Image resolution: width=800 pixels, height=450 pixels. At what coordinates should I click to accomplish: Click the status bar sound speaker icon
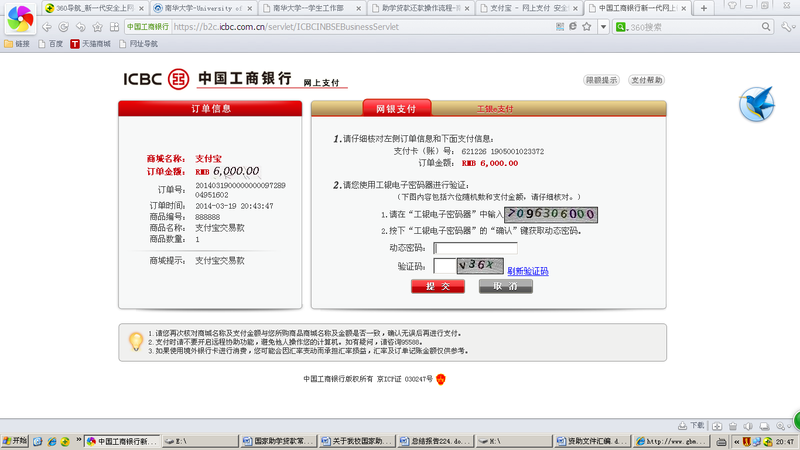748,426
